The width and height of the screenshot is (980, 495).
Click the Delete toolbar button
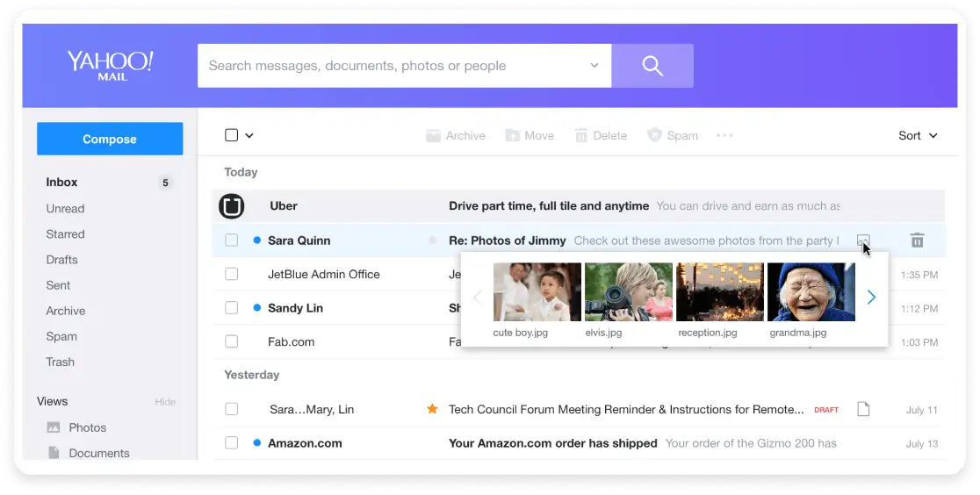click(x=601, y=136)
